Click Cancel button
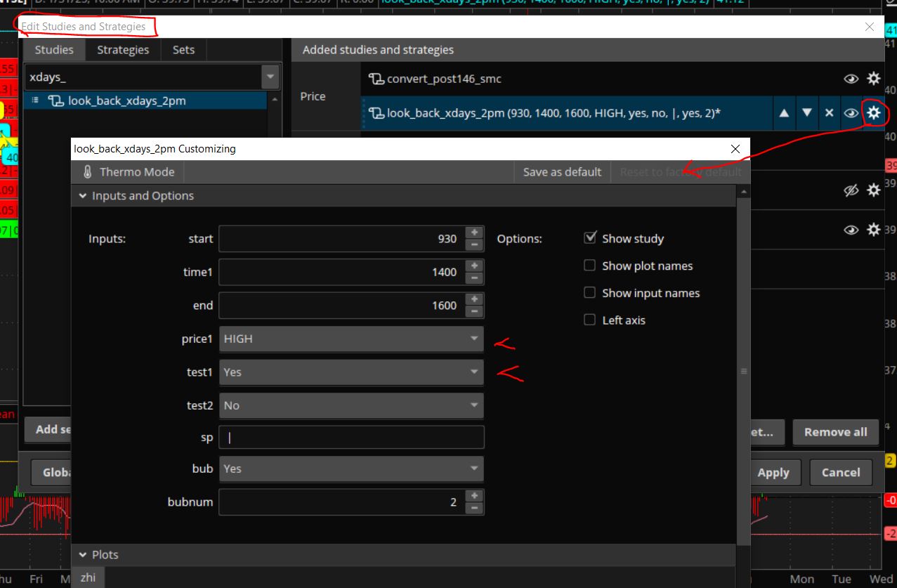 841,473
